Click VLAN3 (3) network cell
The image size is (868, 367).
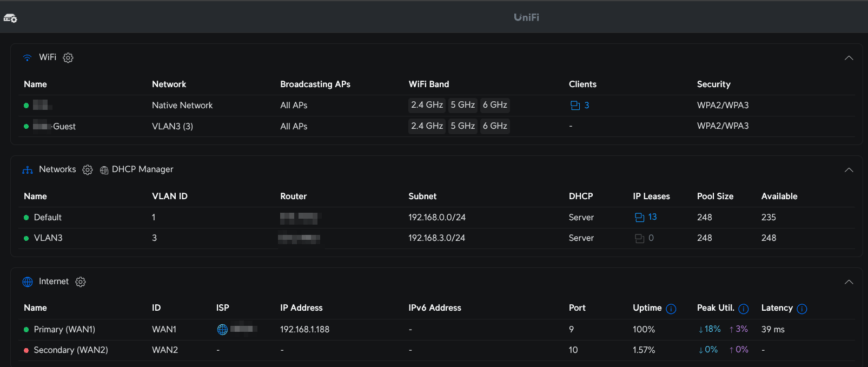point(172,126)
